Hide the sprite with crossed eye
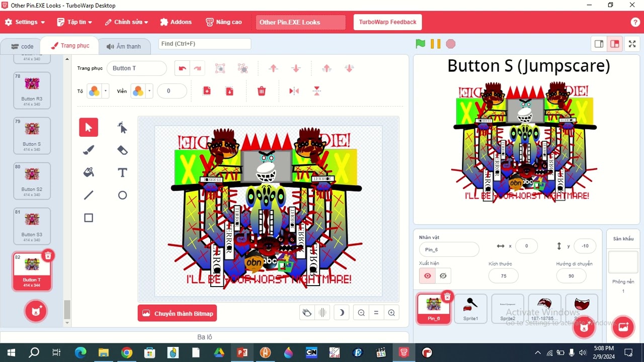Image resolution: width=644 pixels, height=362 pixels. coord(443,276)
